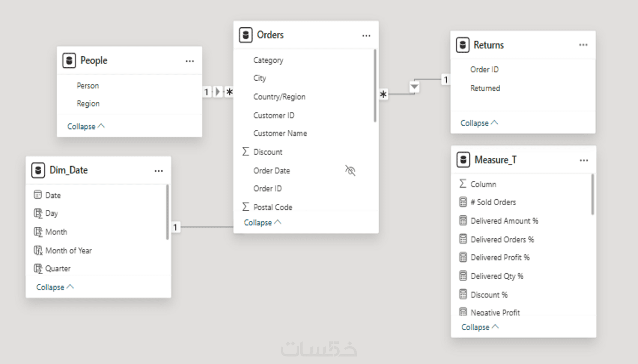Click the People table database icon
Viewport: 638px width, 364px height.
tap(69, 60)
